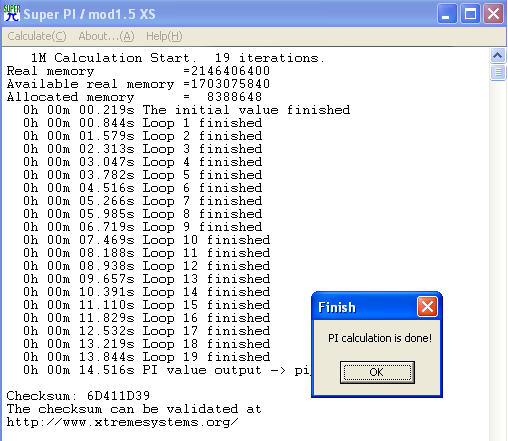The width and height of the screenshot is (508, 441).
Task: Close the Super PI main window
Action: click(493, 14)
